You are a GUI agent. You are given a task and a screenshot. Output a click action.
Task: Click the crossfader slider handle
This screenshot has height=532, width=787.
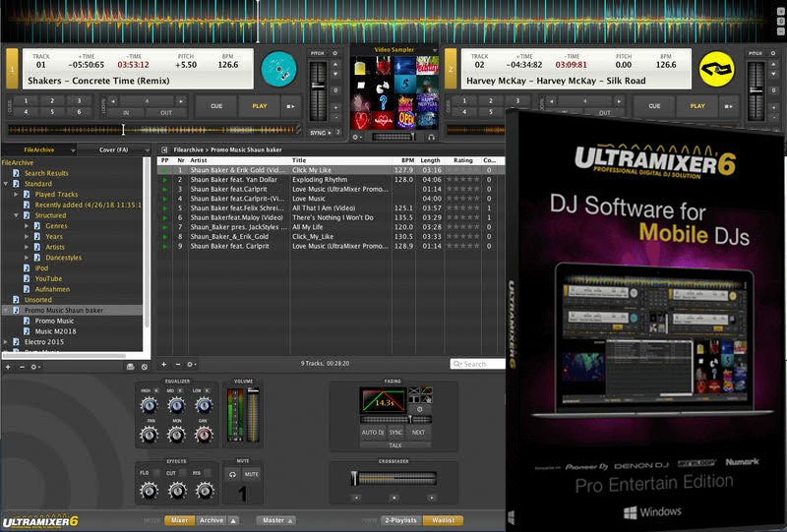(x=354, y=478)
